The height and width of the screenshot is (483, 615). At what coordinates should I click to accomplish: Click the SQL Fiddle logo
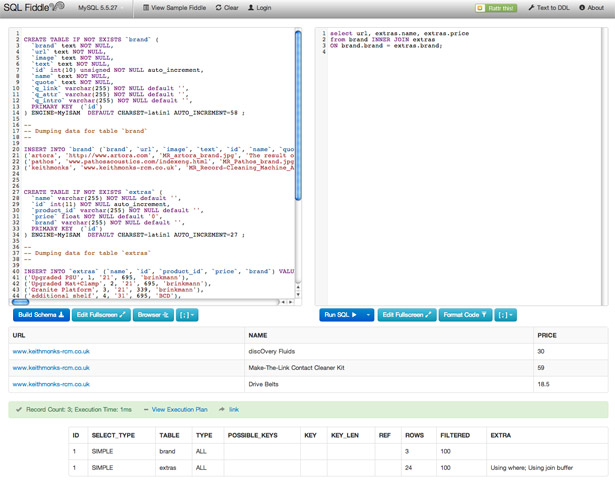point(33,7)
